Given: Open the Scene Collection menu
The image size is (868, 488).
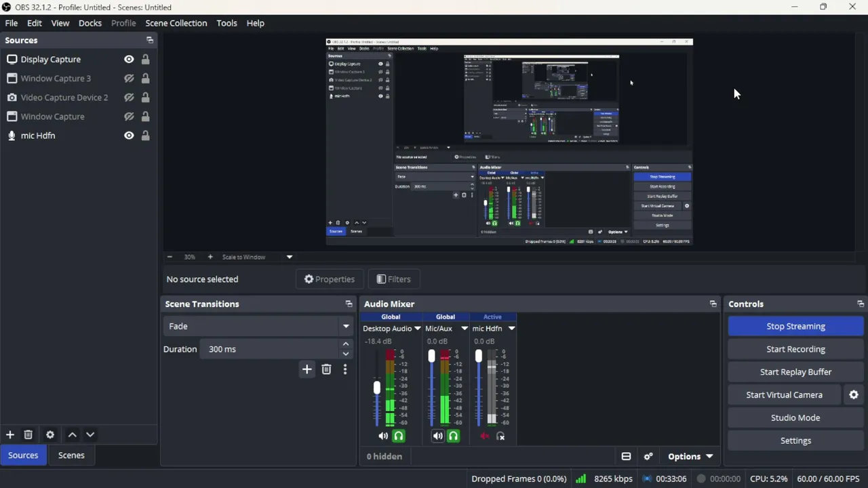Looking at the screenshot, I should click(176, 23).
